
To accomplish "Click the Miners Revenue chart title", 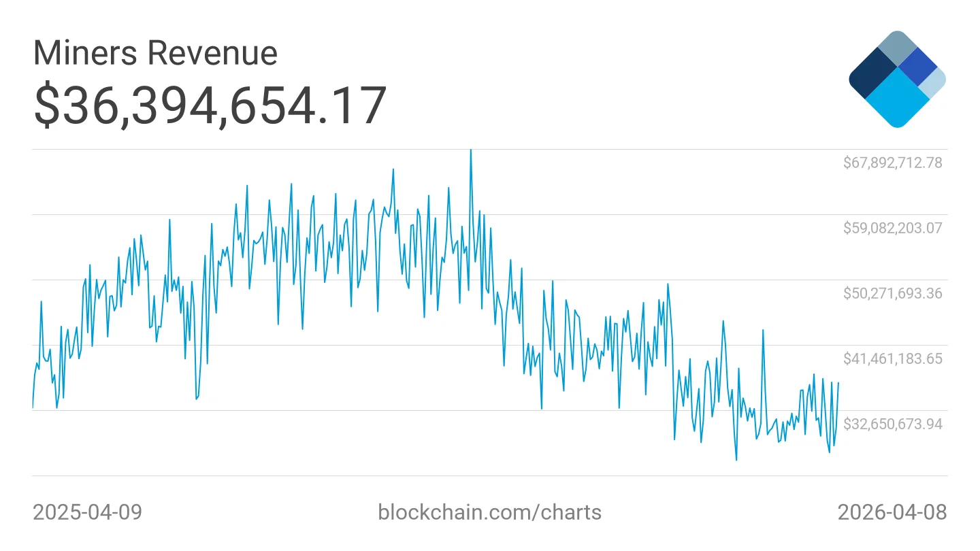I will [155, 52].
